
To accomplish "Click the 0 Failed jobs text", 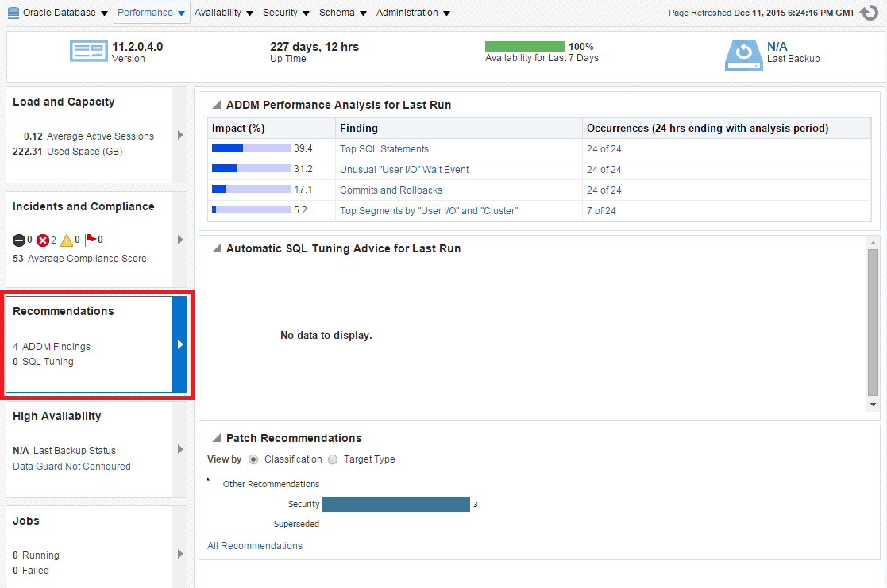I will (x=30, y=571).
